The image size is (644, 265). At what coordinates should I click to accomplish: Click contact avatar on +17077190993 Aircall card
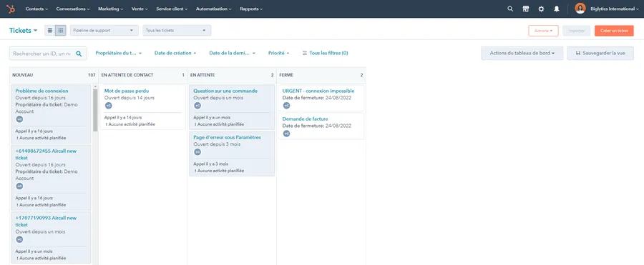tap(19, 239)
